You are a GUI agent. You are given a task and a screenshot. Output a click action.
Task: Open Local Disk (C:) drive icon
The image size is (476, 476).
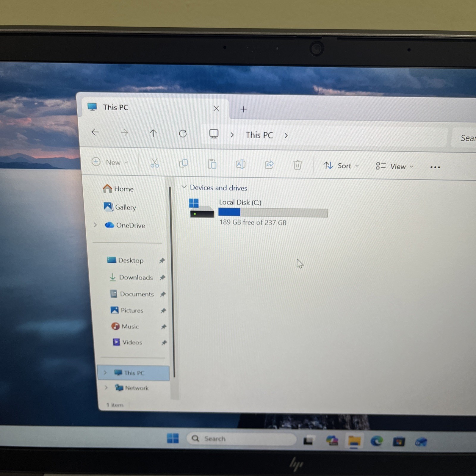(x=201, y=208)
